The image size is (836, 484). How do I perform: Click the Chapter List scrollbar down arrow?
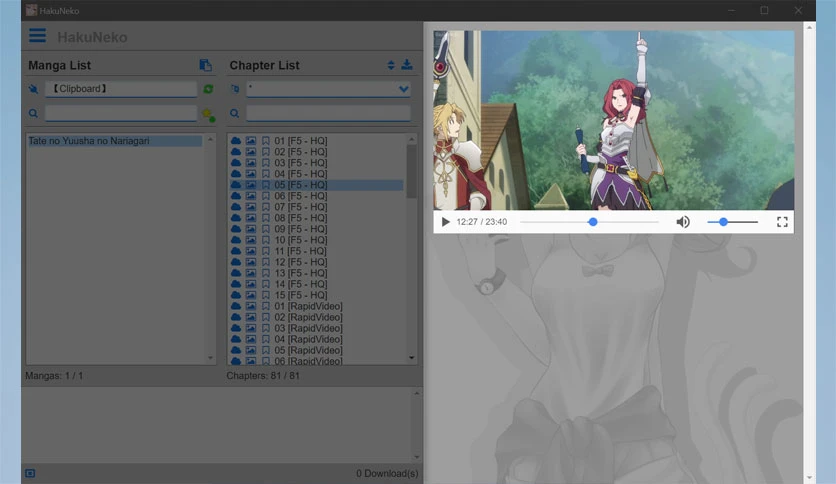tap(412, 358)
